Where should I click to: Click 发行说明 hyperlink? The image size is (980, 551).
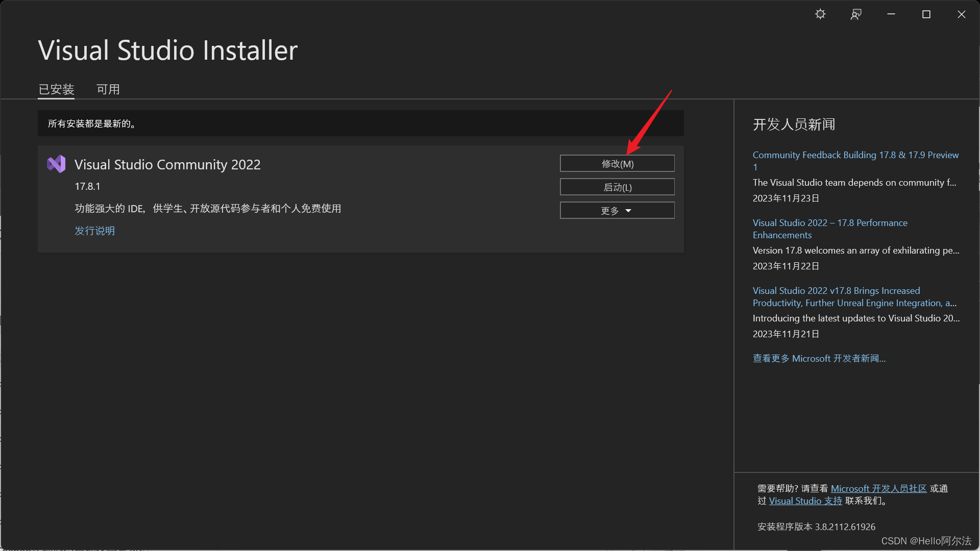pyautogui.click(x=95, y=231)
